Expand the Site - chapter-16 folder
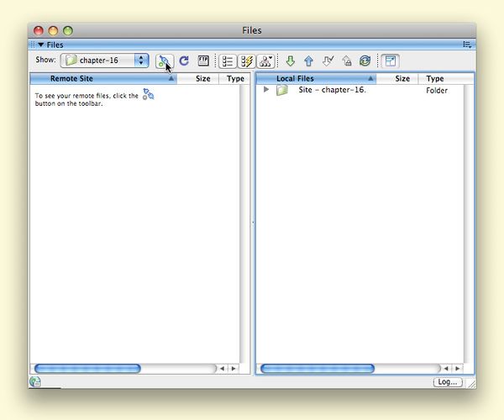The height and width of the screenshot is (420, 504). [x=266, y=90]
